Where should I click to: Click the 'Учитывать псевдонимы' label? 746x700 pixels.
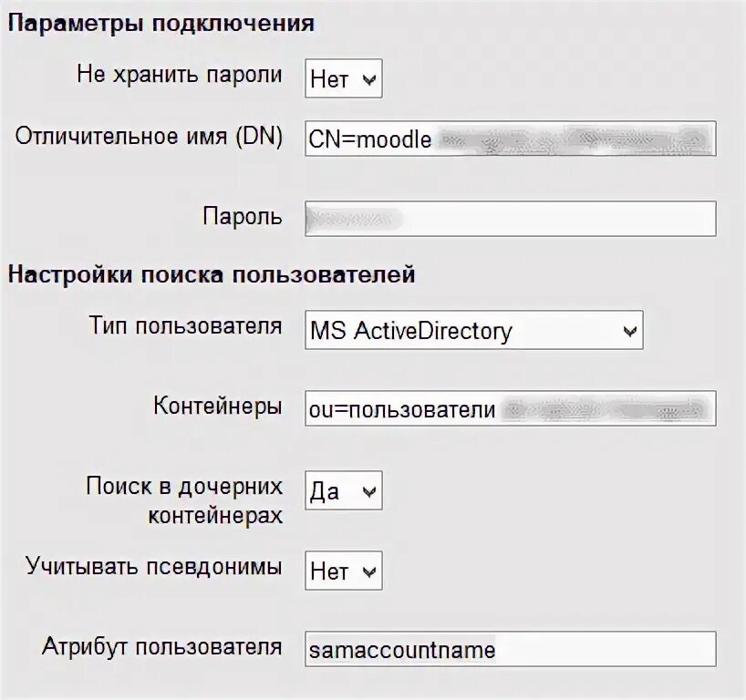(x=154, y=567)
